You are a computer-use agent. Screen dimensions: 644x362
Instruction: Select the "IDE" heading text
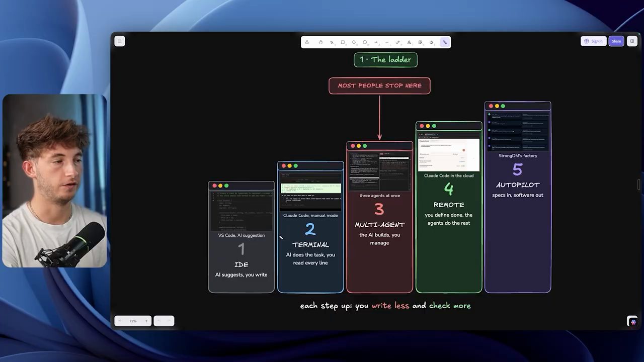pyautogui.click(x=242, y=264)
